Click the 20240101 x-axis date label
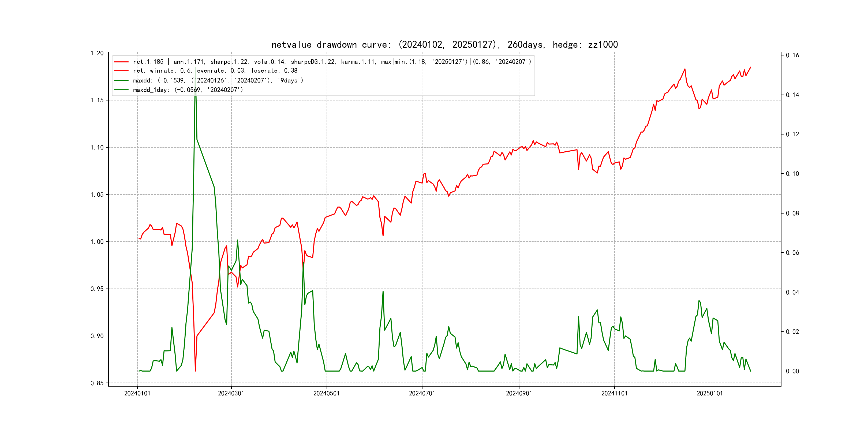The height and width of the screenshot is (434, 868). pos(137,394)
